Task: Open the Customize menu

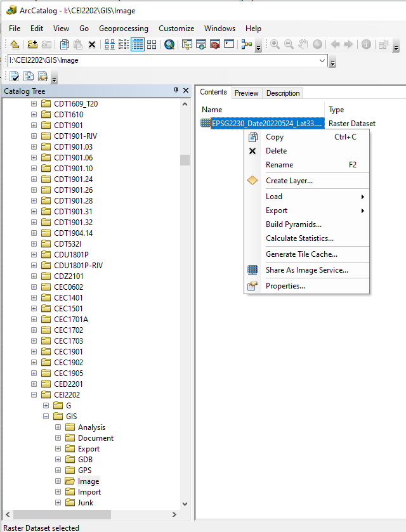Action: [x=176, y=29]
